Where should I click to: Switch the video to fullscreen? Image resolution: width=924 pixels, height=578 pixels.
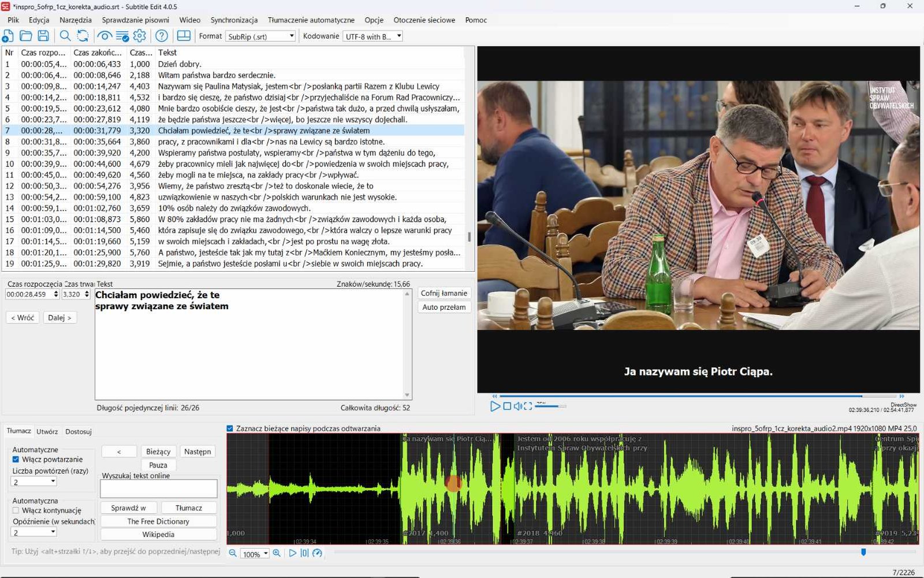click(528, 406)
